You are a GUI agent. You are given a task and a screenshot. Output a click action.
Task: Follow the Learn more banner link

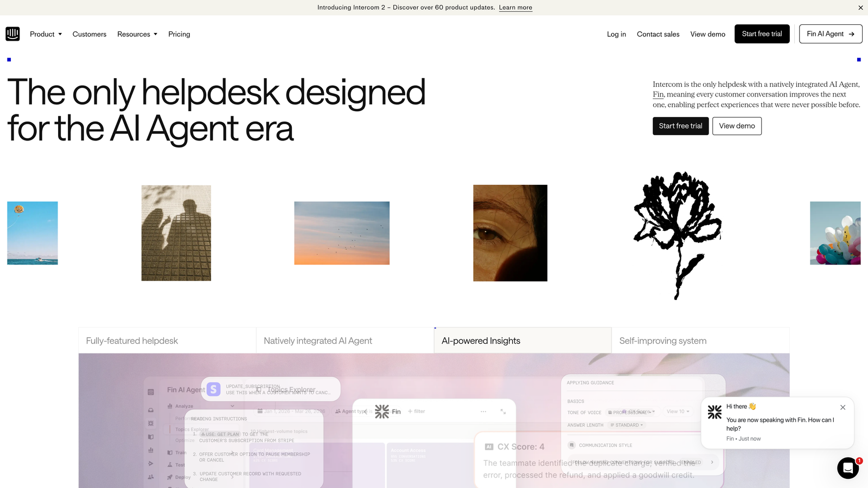[x=515, y=8]
